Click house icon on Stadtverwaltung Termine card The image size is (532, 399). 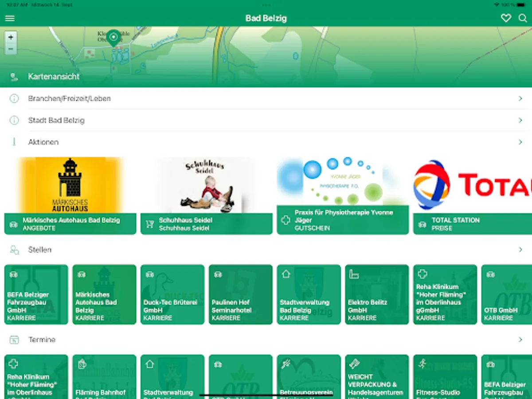pos(150,364)
